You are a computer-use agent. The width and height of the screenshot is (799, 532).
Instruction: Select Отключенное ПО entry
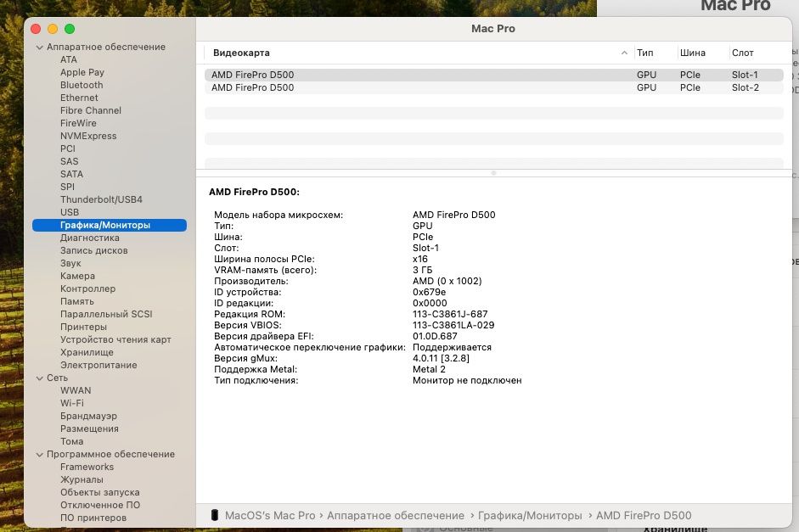100,505
